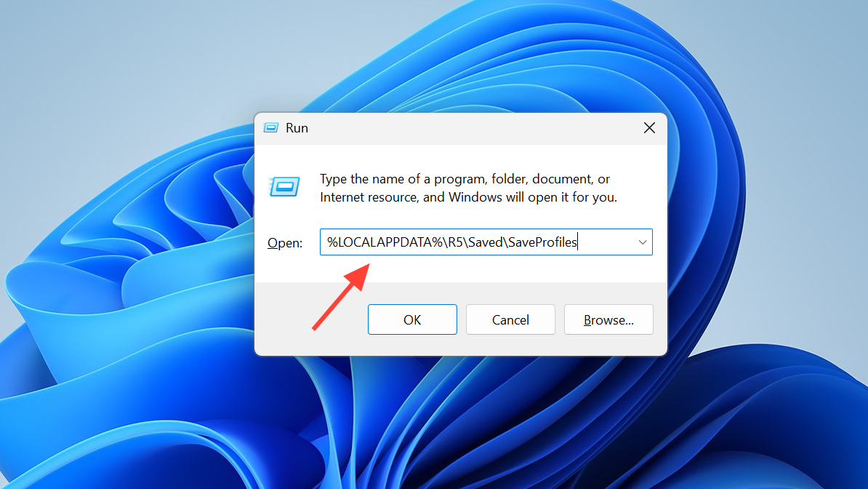Click the %LOCALAPPDATA% part of the path
868x489 pixels.
click(385, 242)
